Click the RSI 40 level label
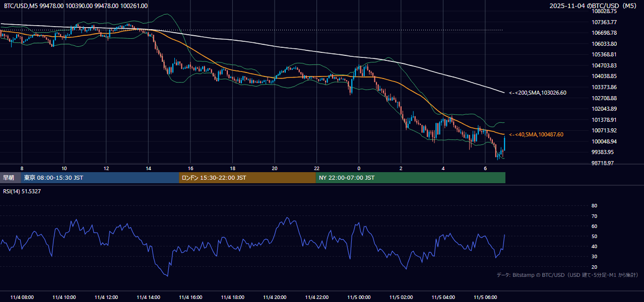The image size is (644, 302). click(594, 247)
